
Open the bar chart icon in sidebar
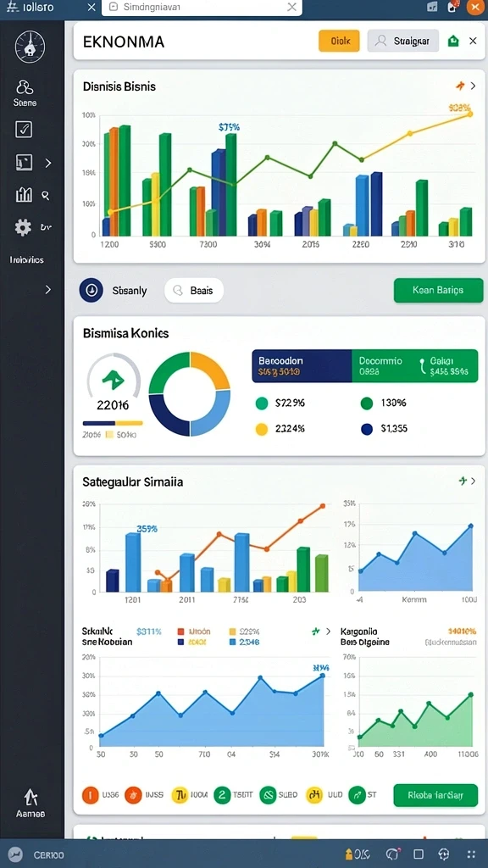24,194
